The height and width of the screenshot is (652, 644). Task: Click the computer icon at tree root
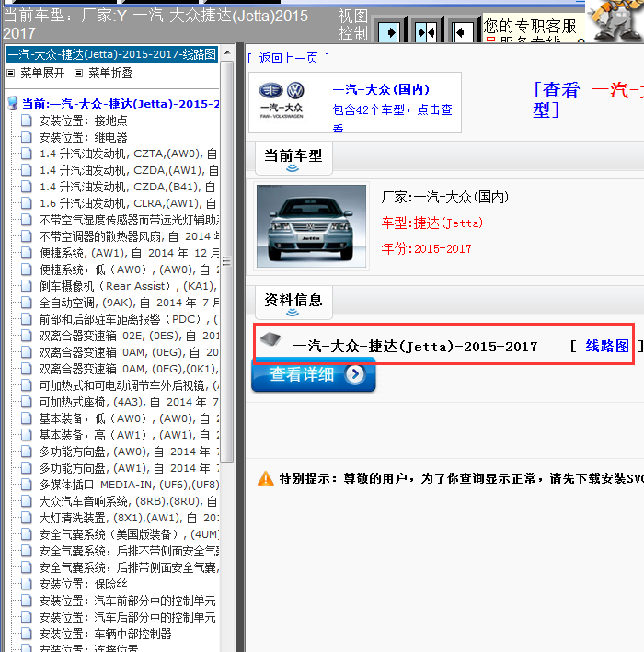point(13,104)
